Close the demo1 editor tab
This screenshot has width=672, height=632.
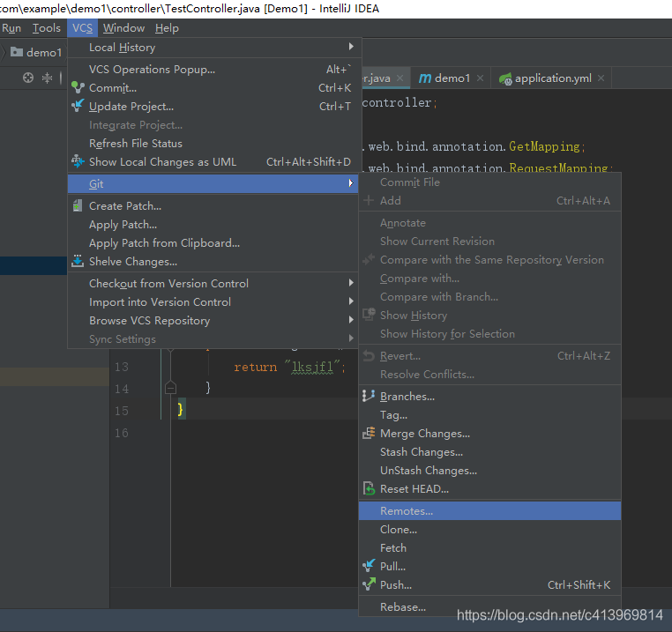[480, 78]
